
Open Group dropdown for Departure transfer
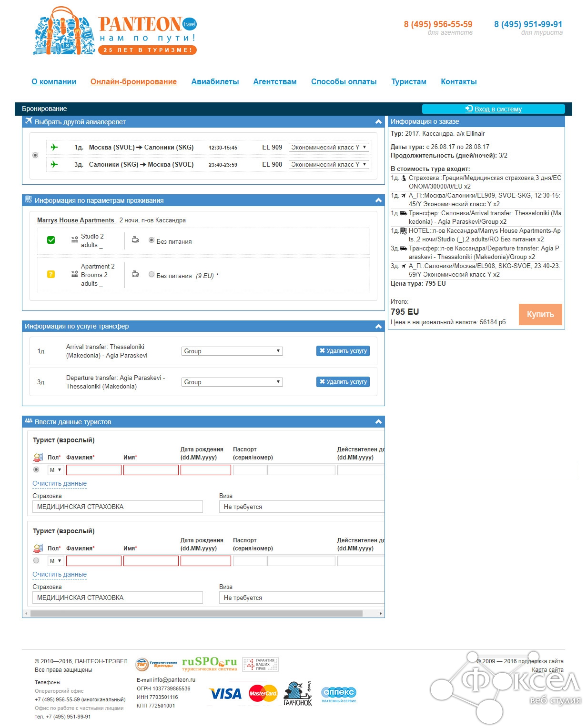(232, 382)
